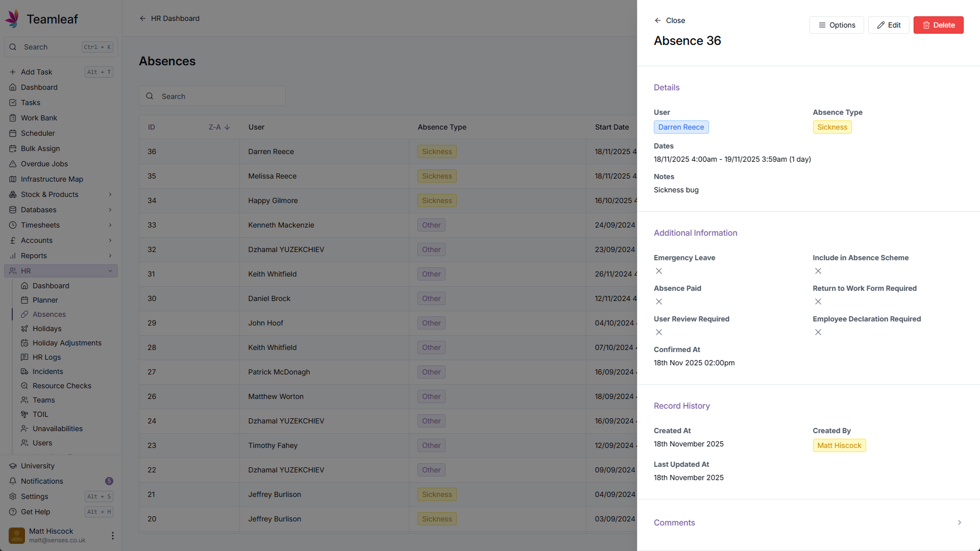980x551 pixels.
Task: Click the Absences search input field
Action: 219,96
